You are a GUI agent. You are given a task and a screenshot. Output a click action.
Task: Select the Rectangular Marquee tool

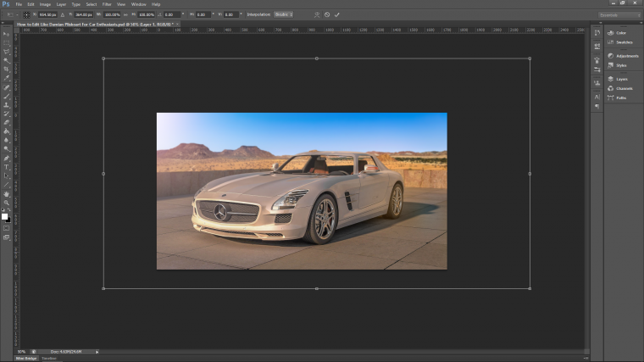click(6, 42)
